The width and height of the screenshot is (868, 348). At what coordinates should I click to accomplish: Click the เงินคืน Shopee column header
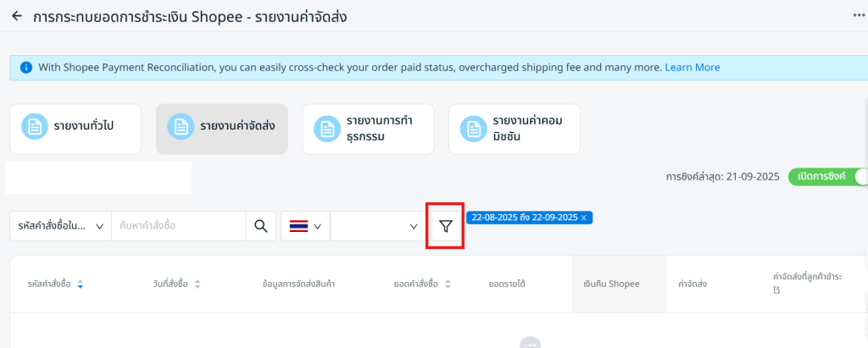611,284
